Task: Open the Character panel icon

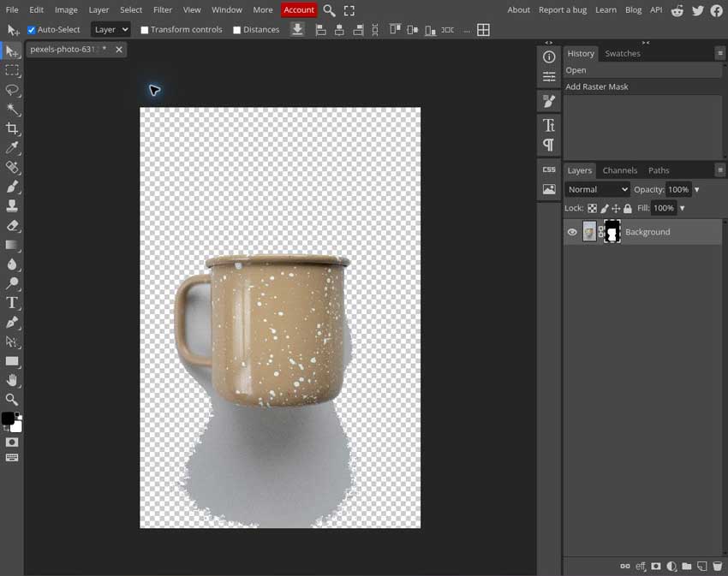Action: (x=549, y=125)
